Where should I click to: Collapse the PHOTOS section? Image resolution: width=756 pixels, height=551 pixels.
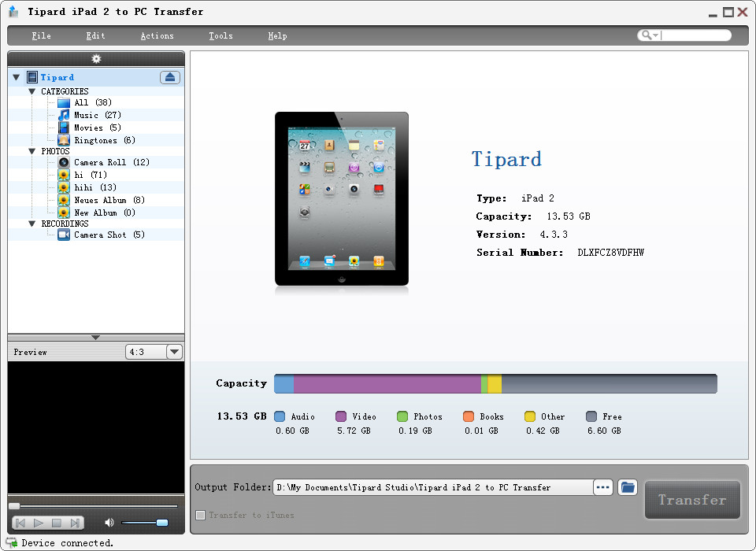31,151
